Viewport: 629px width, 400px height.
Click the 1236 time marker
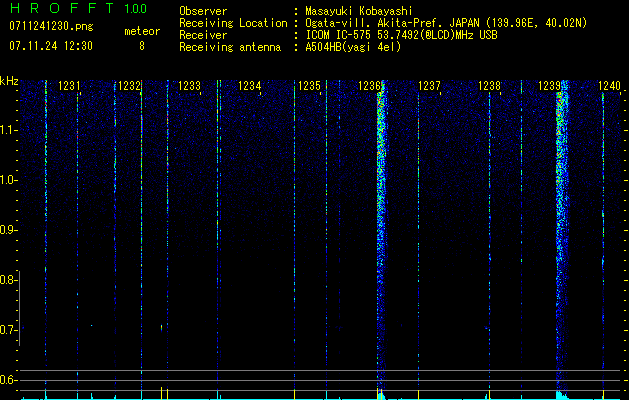369,86
